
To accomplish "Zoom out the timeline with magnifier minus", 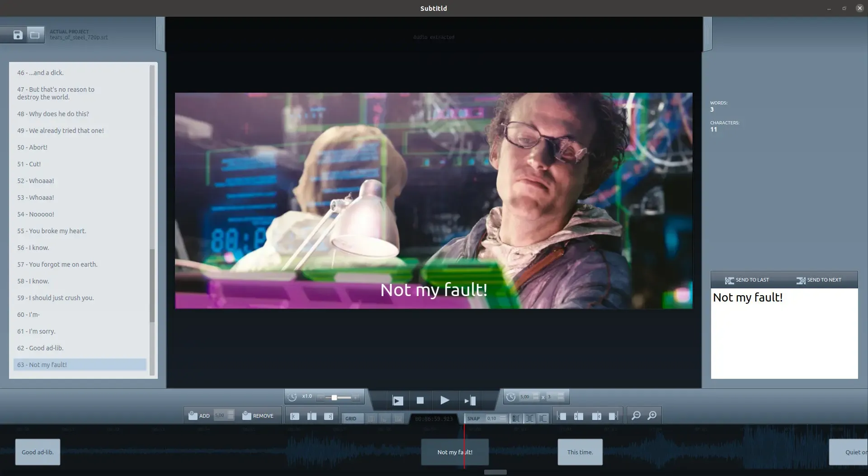I will point(636,415).
